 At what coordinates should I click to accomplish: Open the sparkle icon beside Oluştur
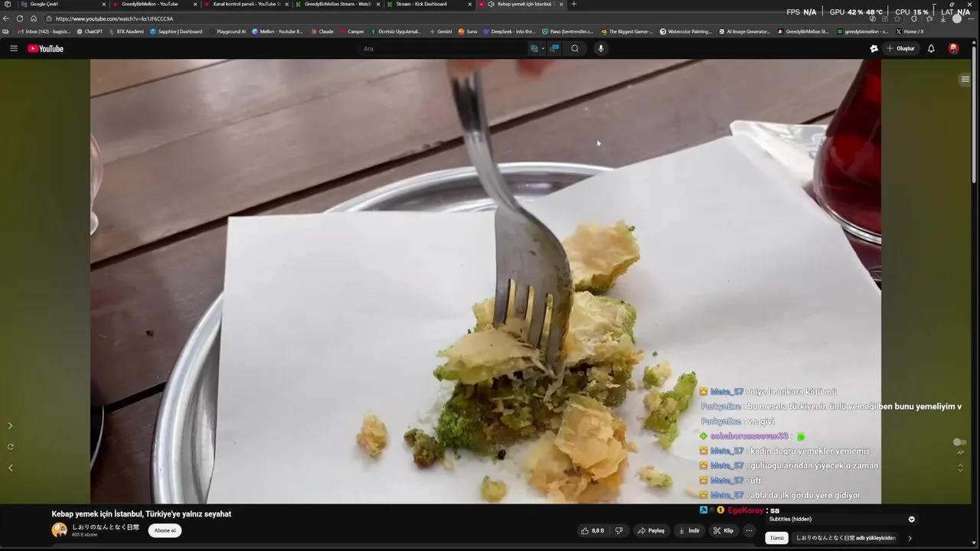coord(874,48)
